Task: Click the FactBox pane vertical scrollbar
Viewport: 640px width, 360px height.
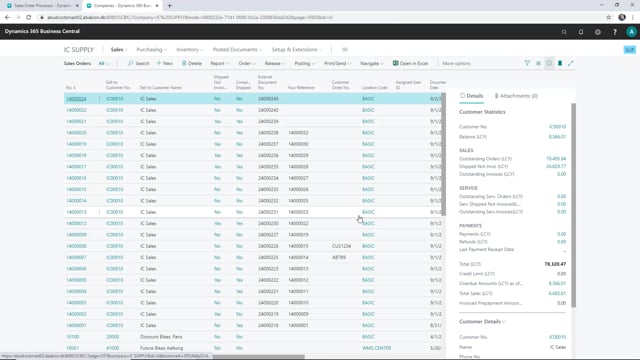Action: tap(573, 204)
